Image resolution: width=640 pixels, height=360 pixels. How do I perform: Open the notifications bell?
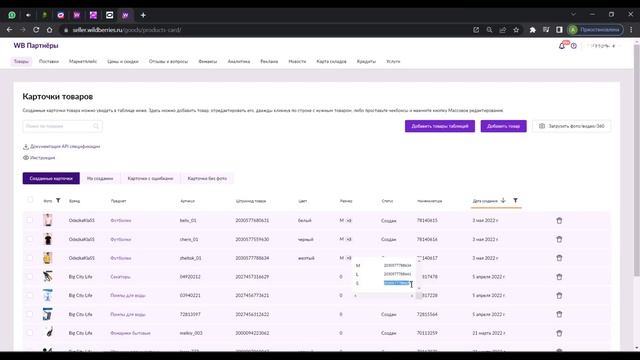562,46
